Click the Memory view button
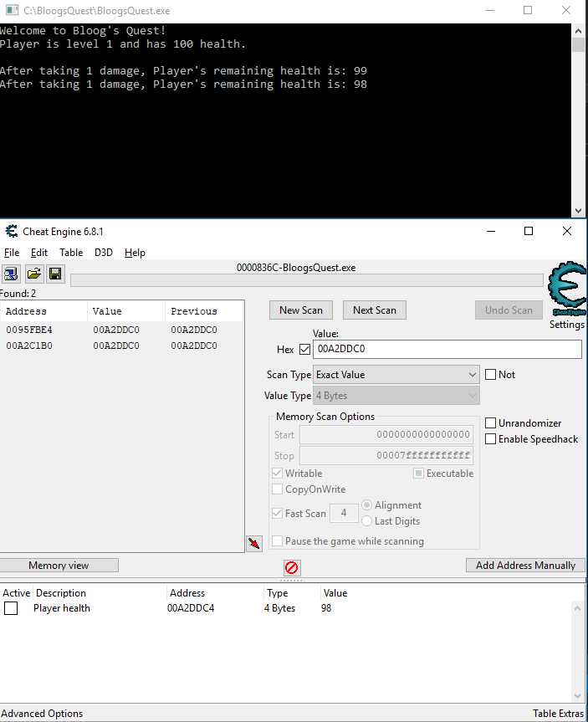 [59, 566]
